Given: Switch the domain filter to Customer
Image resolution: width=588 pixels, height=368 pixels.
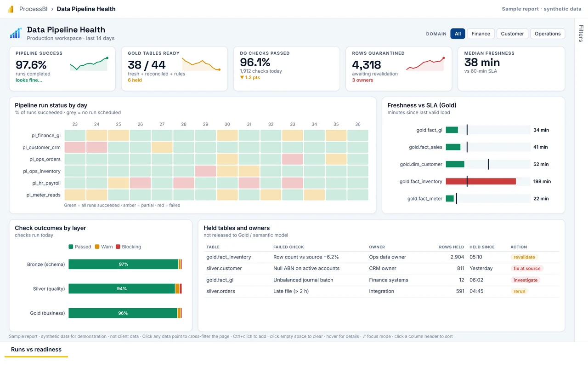Looking at the screenshot, I should pyautogui.click(x=512, y=34).
